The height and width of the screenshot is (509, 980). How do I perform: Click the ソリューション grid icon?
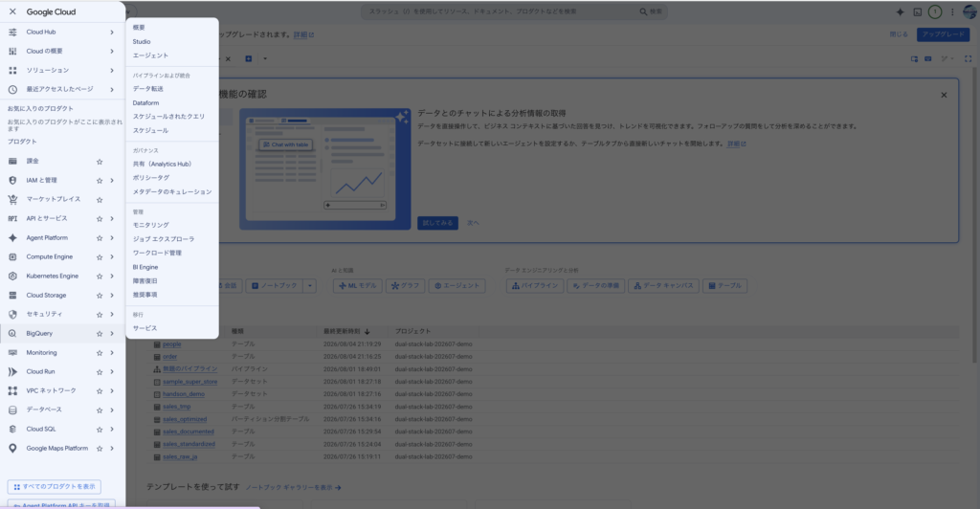pyautogui.click(x=12, y=71)
